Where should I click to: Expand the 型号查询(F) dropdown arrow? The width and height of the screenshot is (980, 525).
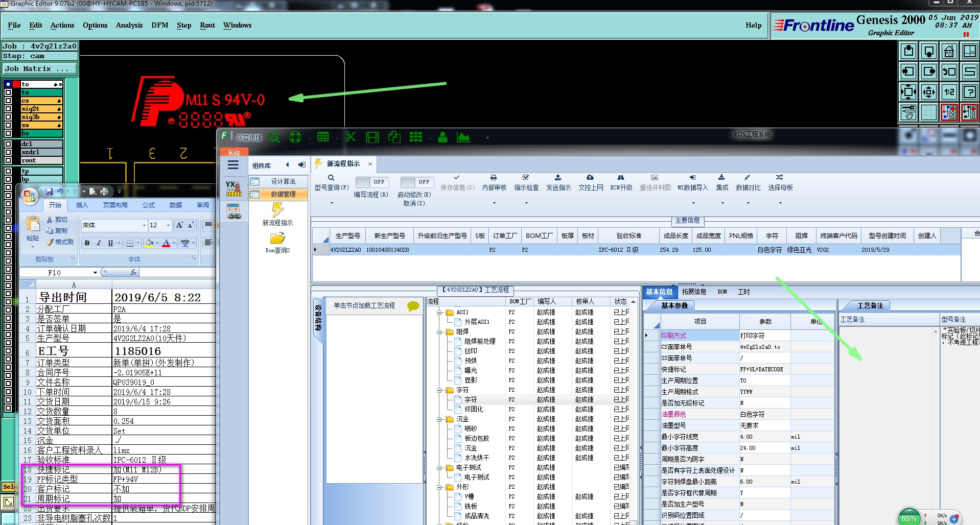[332, 203]
